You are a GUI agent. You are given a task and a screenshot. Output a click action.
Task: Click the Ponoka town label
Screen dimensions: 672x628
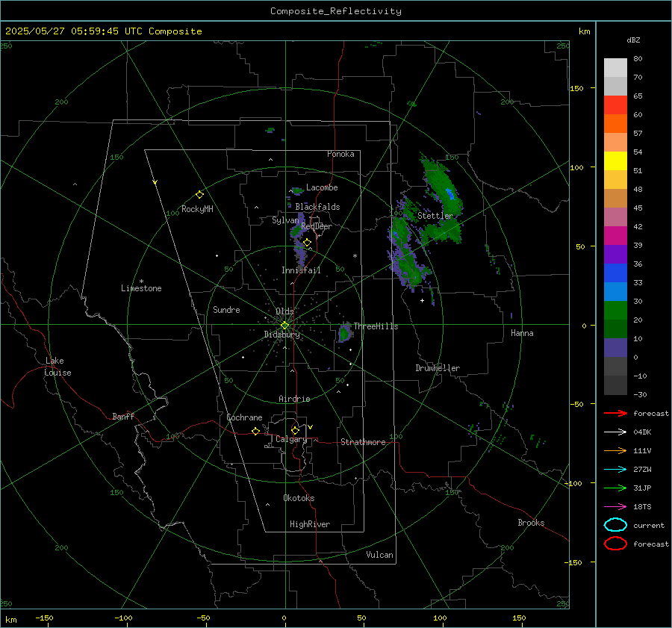pos(340,154)
